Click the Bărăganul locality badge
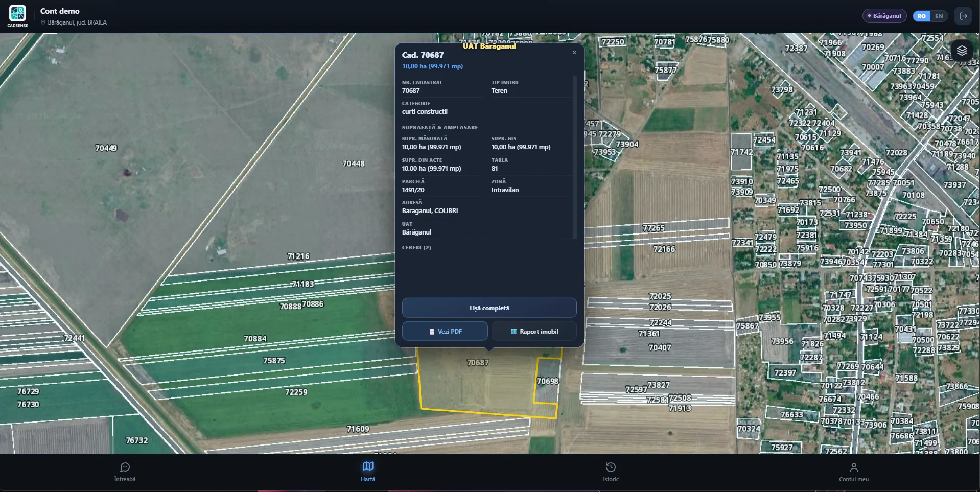 coord(884,16)
